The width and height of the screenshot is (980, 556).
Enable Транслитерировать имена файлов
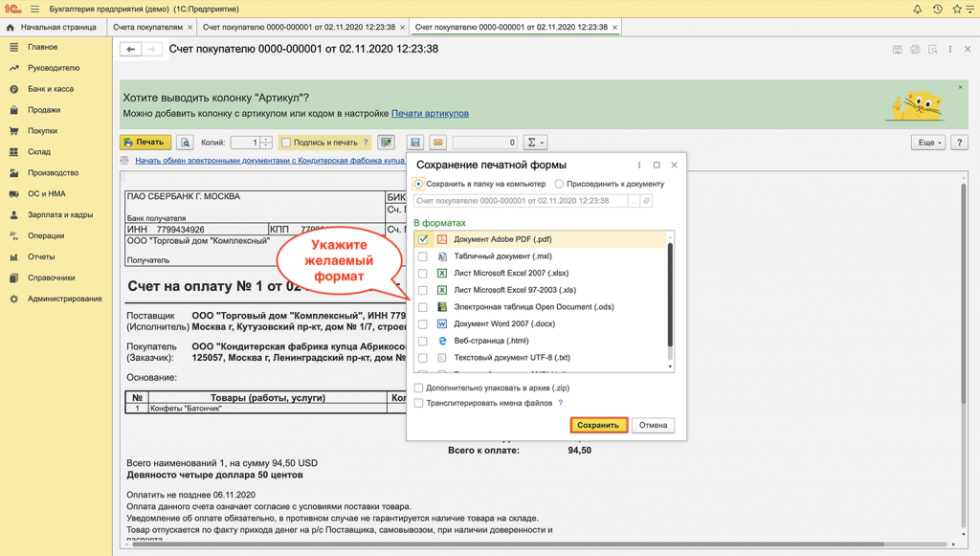(419, 403)
